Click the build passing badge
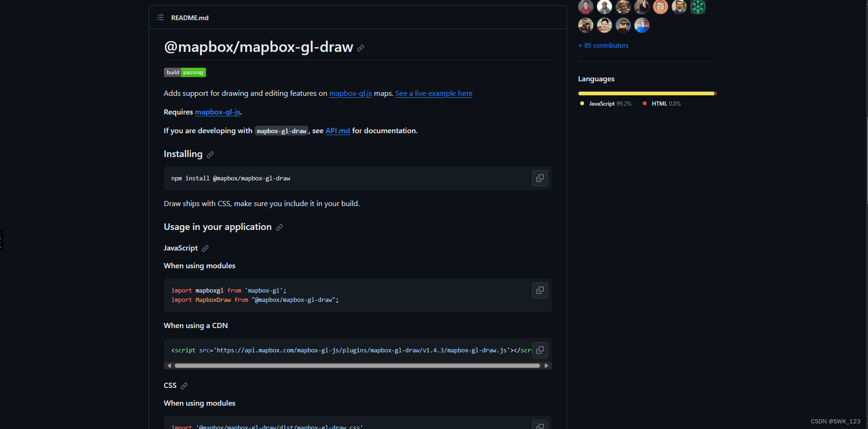The height and width of the screenshot is (429, 868). [185, 72]
